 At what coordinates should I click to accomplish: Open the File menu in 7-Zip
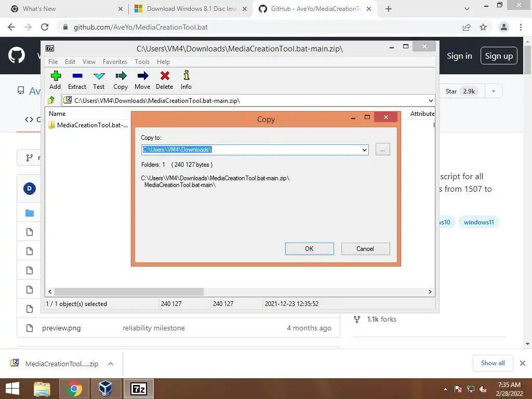click(53, 62)
